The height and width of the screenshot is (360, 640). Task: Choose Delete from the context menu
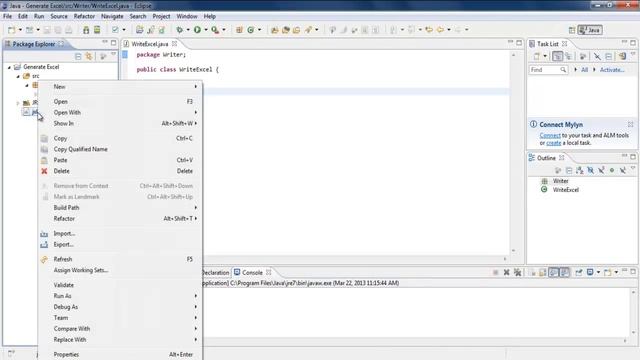pos(121,171)
